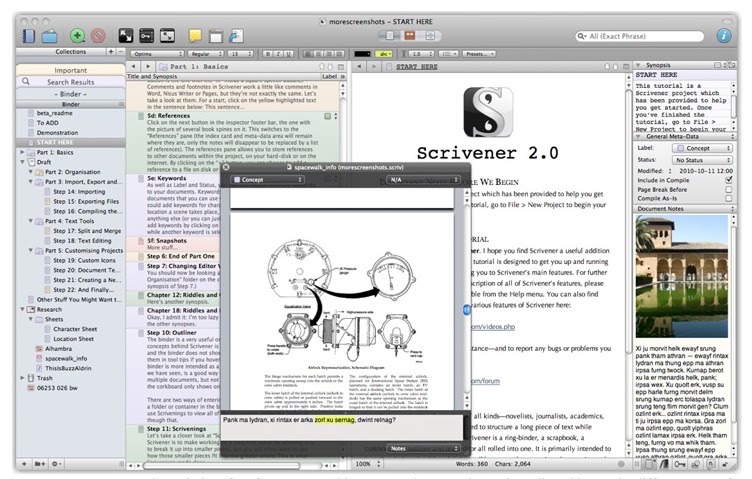752x479 pixels.
Task: Show Keywords key icon in inspector footer
Action: (680, 464)
